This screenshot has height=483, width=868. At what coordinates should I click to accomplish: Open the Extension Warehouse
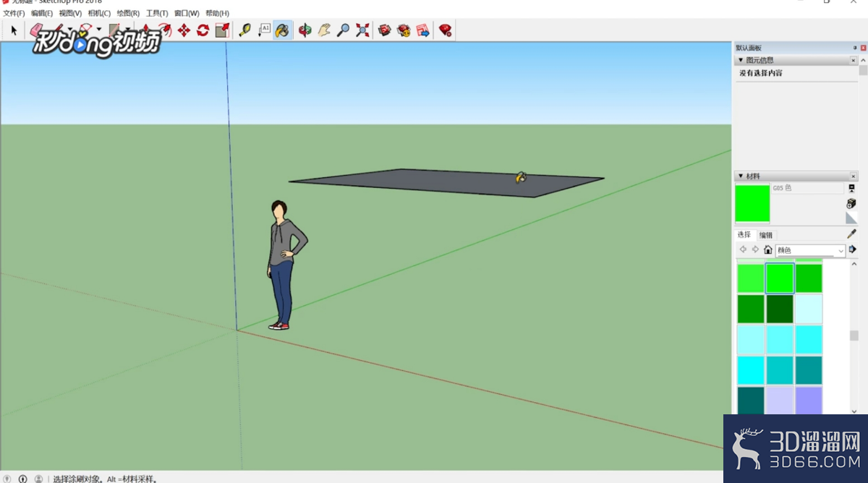coord(404,30)
